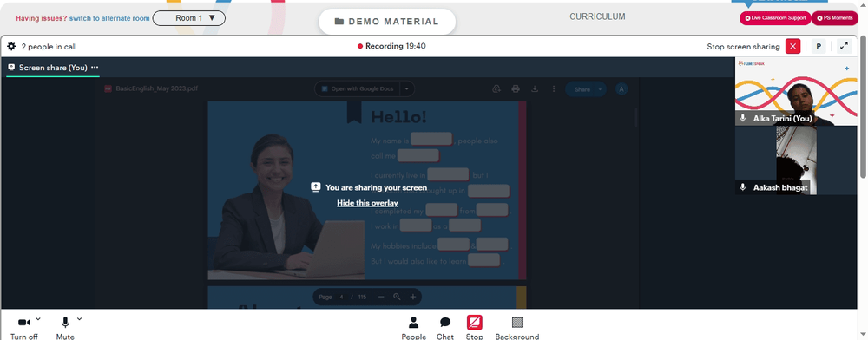
Task: Click the Hide this overlay link
Action: click(367, 203)
